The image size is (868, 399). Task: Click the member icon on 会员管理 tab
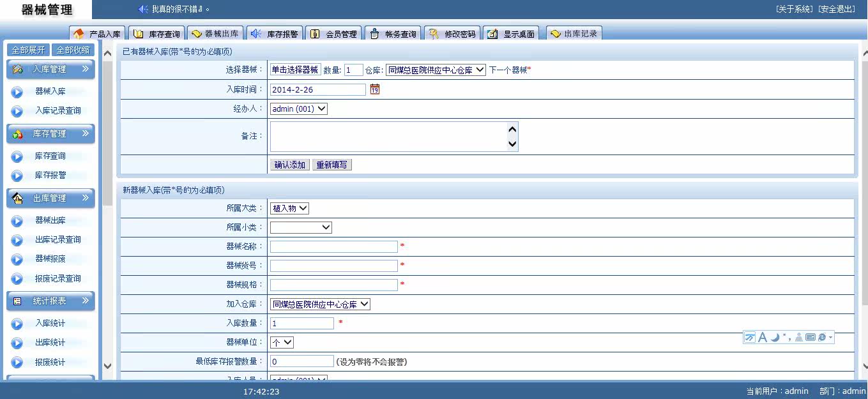(315, 34)
